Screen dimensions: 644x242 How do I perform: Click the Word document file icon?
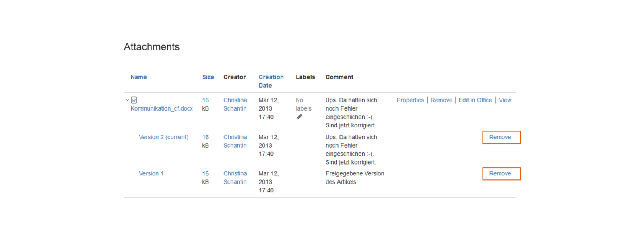point(134,100)
